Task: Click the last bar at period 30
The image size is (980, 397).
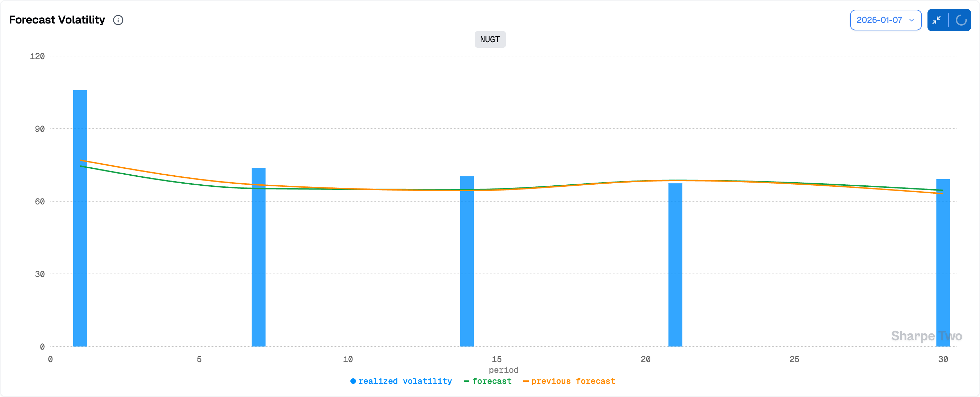Action: [x=943, y=262]
